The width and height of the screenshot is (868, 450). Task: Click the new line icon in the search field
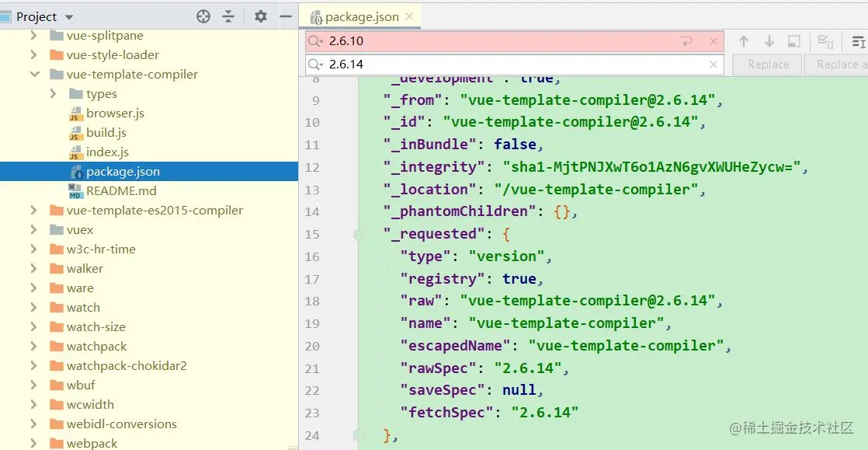pyautogui.click(x=687, y=41)
